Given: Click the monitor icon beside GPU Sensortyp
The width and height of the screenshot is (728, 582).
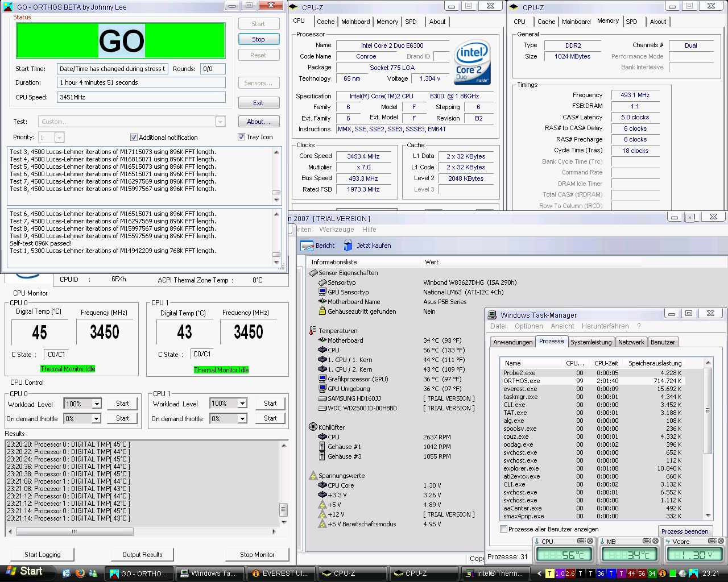Looking at the screenshot, I should (x=322, y=292).
